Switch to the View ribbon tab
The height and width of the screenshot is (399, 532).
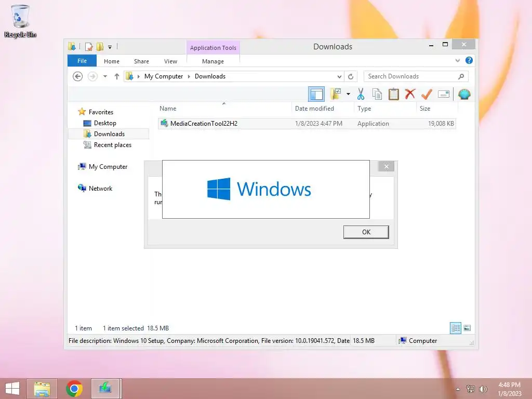click(170, 61)
